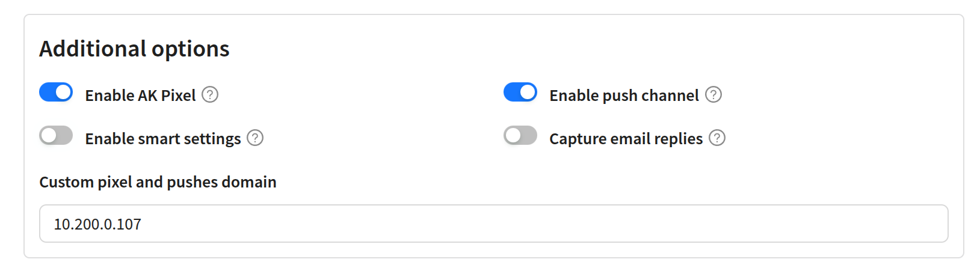Screen dimensions: 980x277
Task: Open the Enable AK Pixel help tooltip icon
Action: (210, 95)
